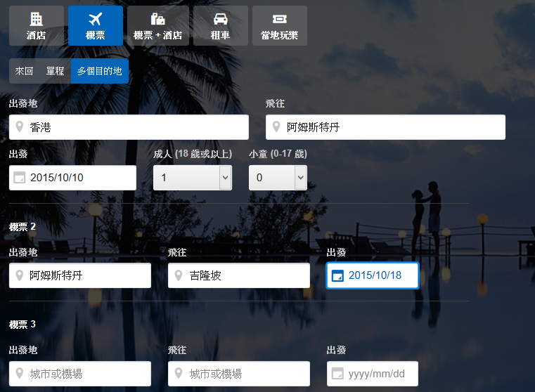Click the ticket icon for local activities
Viewport: 535px width, 392px height.
coord(279,19)
